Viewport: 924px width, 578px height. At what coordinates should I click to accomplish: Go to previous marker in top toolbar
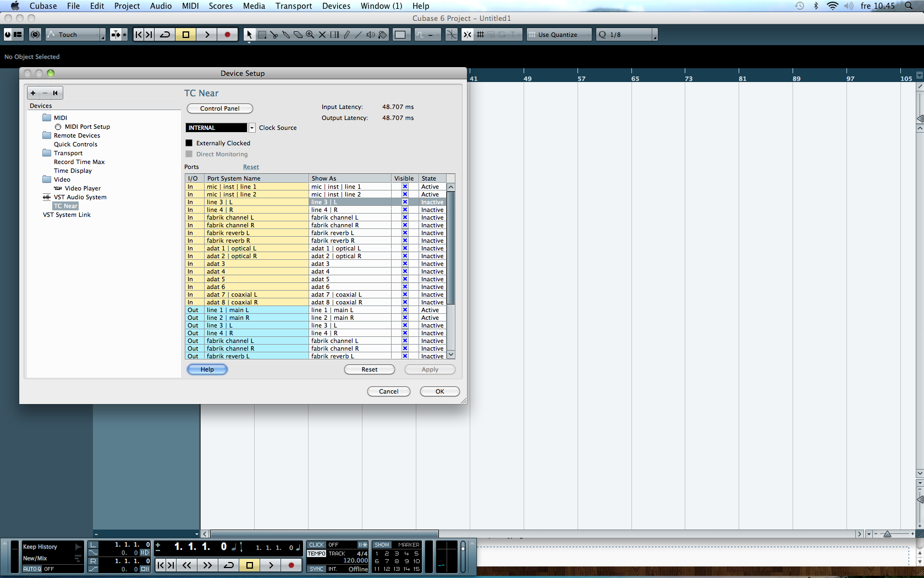139,35
